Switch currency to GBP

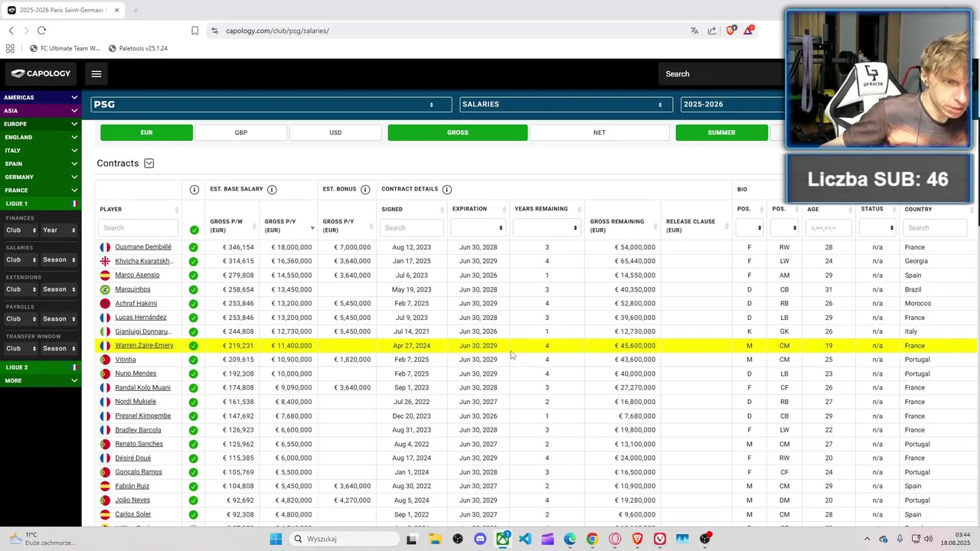[241, 132]
